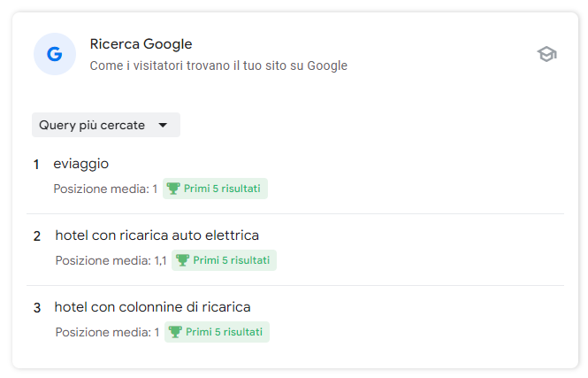Click Posizione media: 1,1 text
588x378 pixels.
111,260
